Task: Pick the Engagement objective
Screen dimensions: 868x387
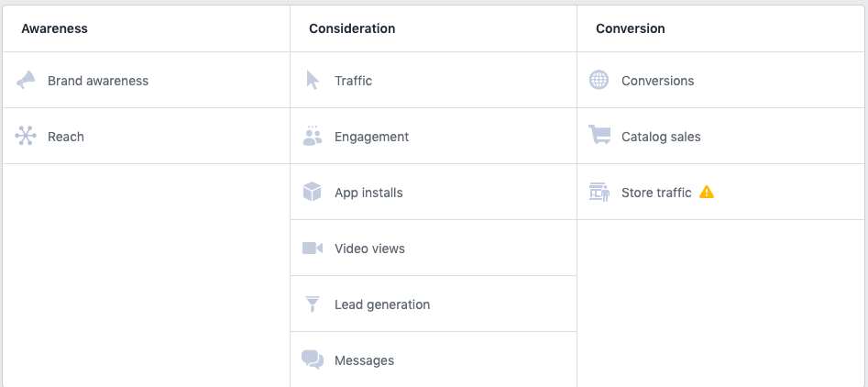Action: [x=434, y=137]
